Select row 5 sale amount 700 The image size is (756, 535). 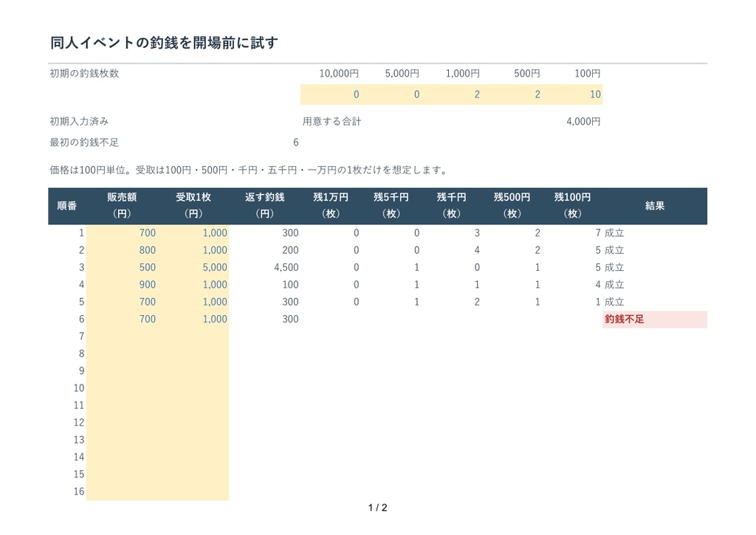tap(122, 303)
